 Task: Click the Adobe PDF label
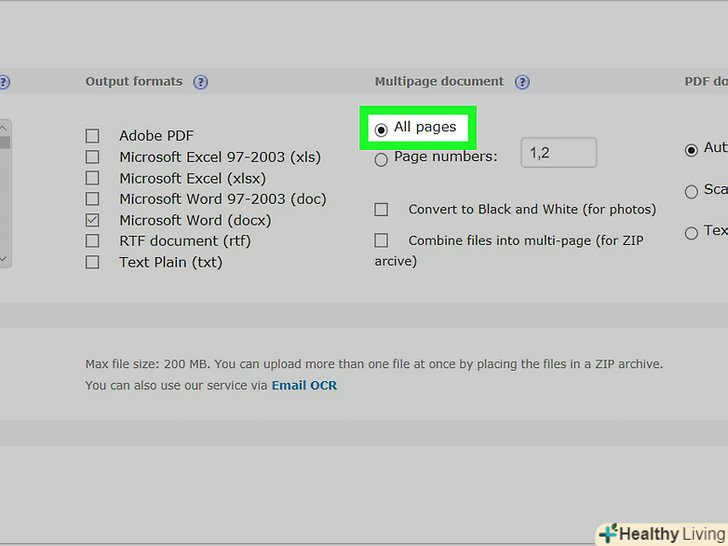(156, 136)
